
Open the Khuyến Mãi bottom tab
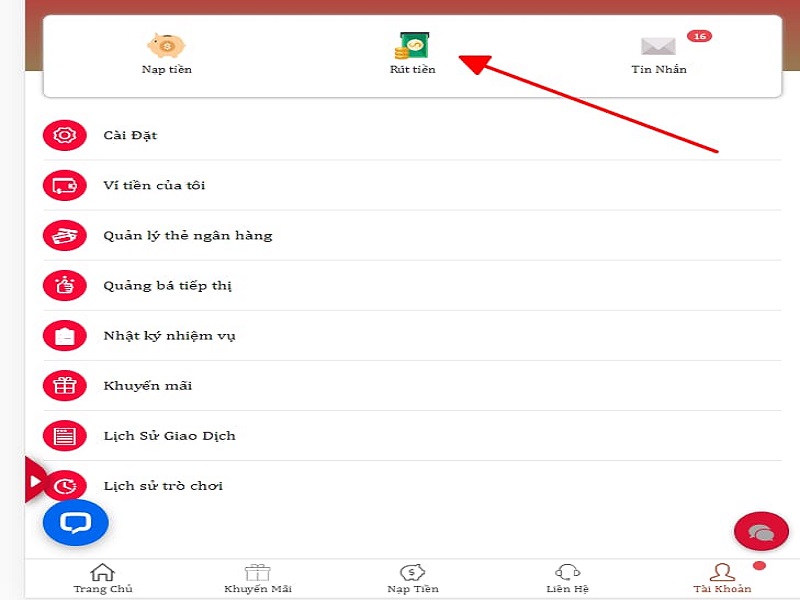pos(258,578)
